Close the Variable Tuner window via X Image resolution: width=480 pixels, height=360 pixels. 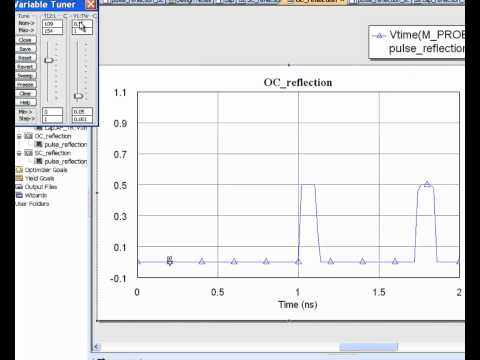coord(91,4)
